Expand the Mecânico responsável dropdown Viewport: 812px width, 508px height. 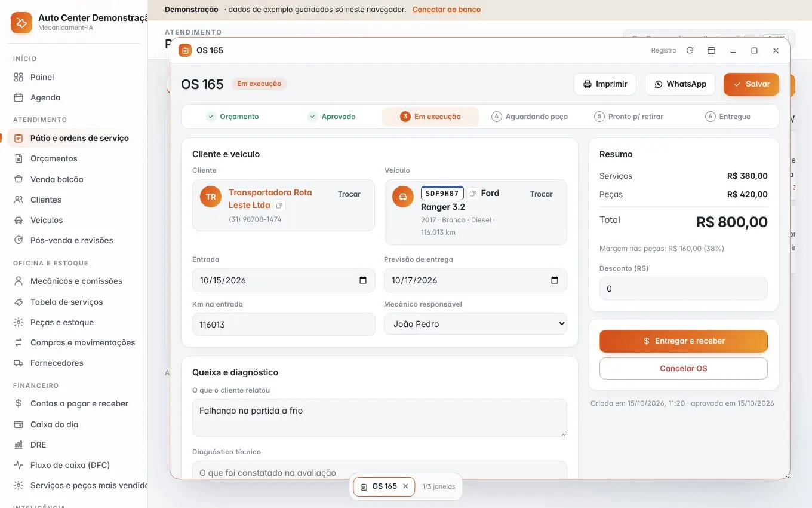tap(475, 324)
